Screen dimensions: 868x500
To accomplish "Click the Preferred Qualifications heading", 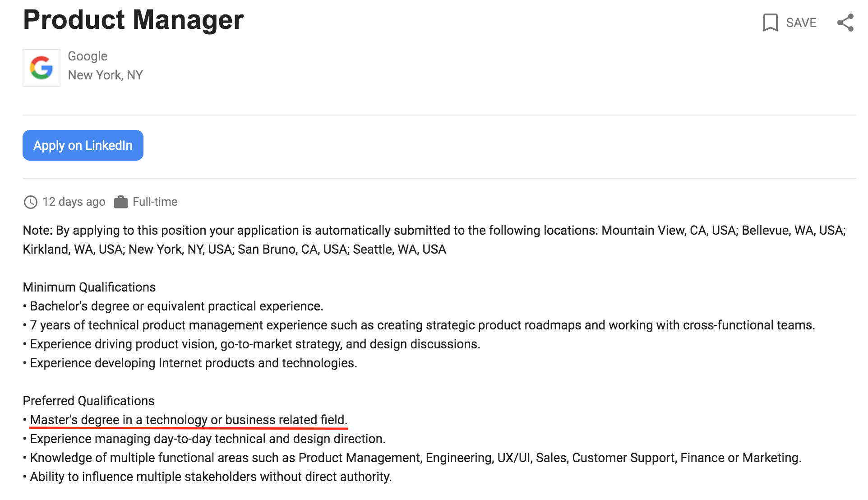I will point(89,401).
